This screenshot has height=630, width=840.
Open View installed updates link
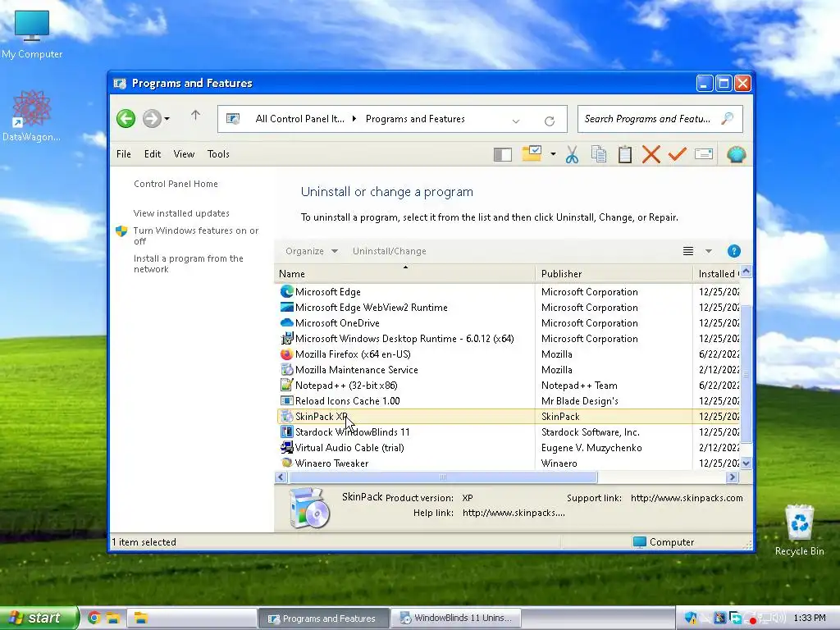tap(181, 213)
